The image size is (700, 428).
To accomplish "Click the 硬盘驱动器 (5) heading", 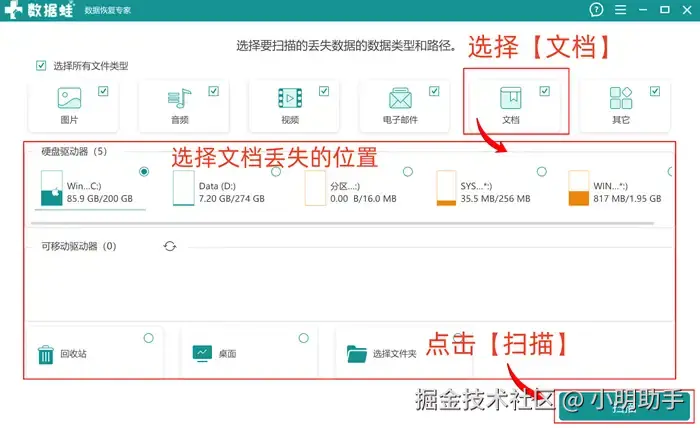I will [x=74, y=152].
